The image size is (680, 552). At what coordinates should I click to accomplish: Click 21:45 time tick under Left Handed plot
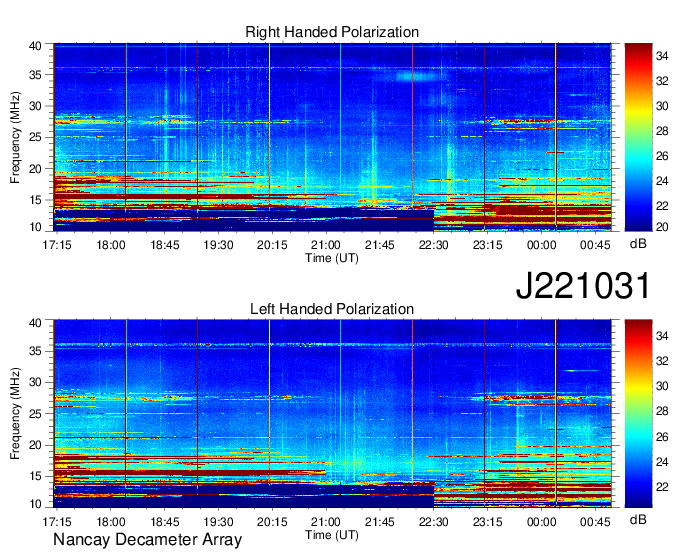380,522
